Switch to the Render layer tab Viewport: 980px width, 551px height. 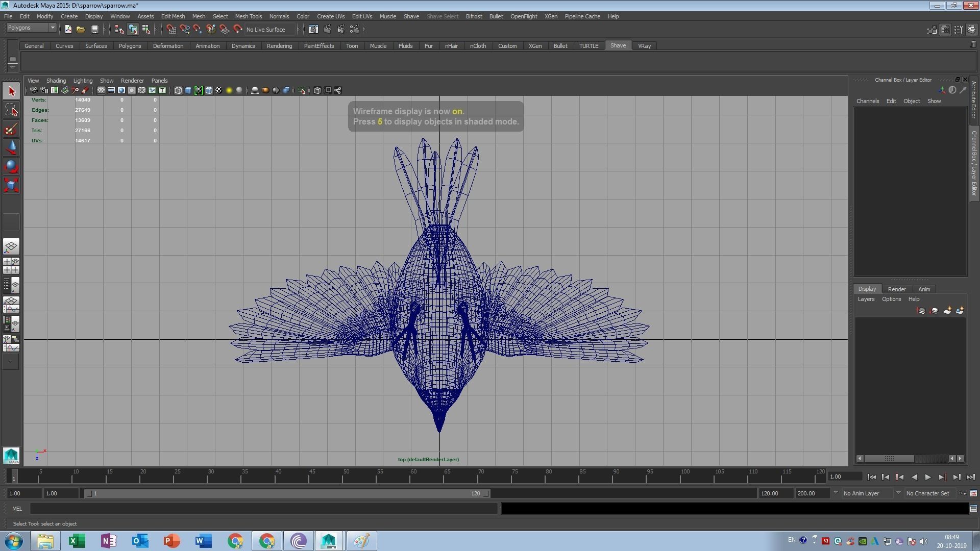(897, 289)
